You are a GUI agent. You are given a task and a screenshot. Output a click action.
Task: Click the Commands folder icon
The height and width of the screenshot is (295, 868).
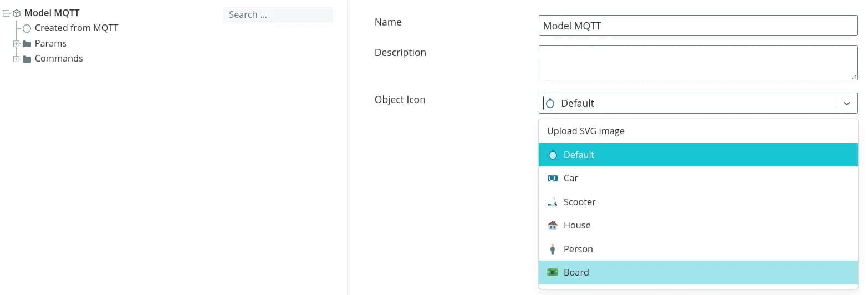(x=27, y=59)
